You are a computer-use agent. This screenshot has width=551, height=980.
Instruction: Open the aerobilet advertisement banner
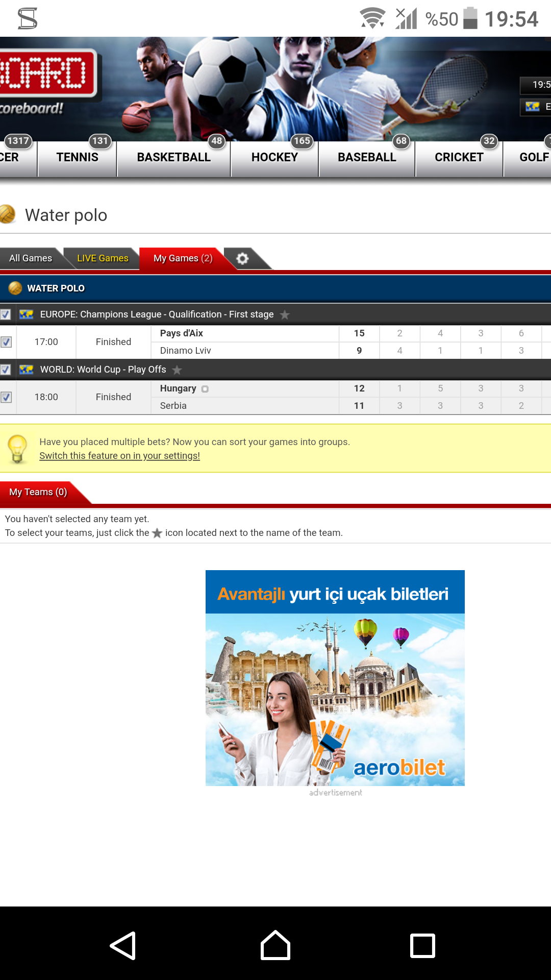335,678
